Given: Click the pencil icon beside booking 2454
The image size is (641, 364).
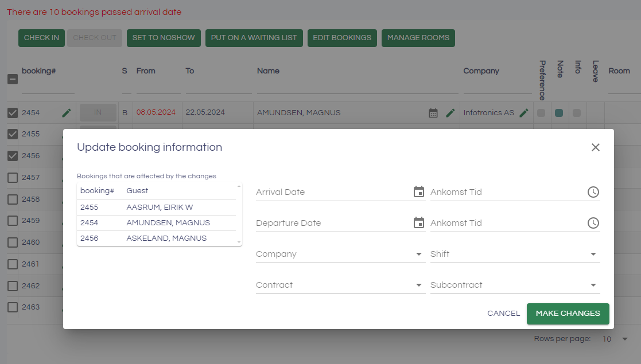Looking at the screenshot, I should 67,113.
